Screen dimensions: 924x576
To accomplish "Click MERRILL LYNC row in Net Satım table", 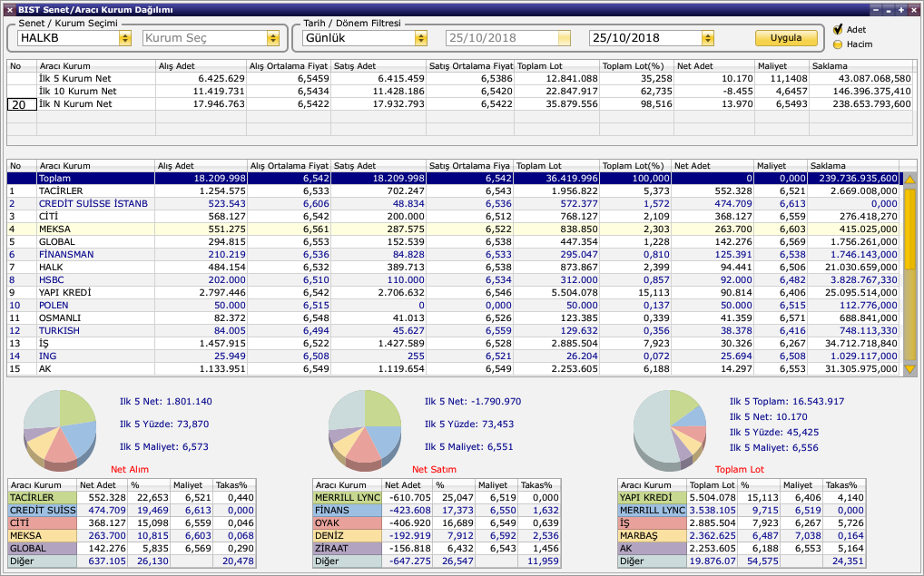I will pyautogui.click(x=437, y=498).
